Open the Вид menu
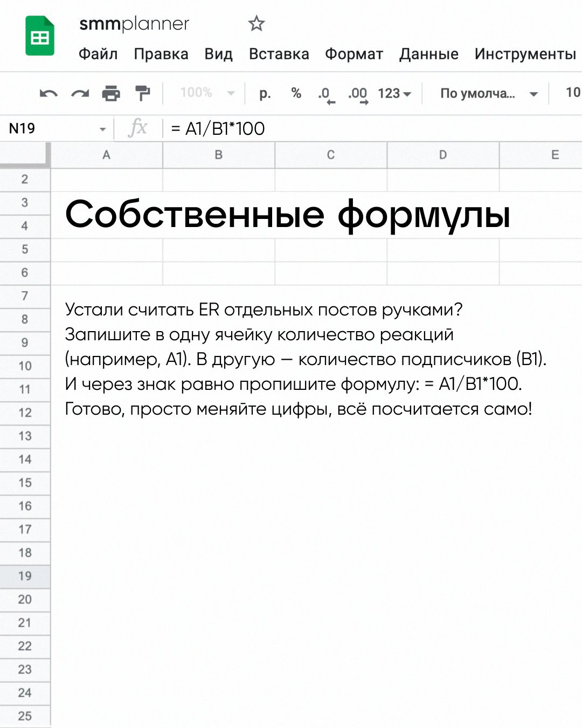The width and height of the screenshot is (582, 728). [x=218, y=54]
